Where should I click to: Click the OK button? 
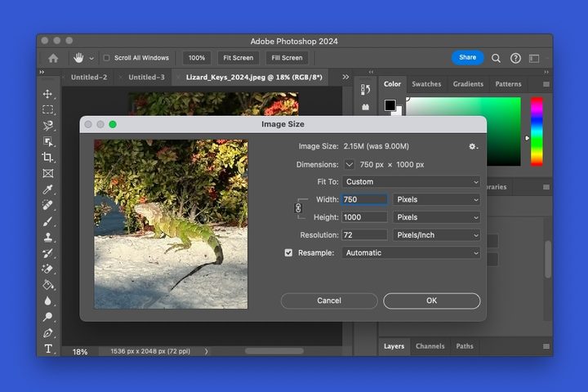pyautogui.click(x=432, y=301)
